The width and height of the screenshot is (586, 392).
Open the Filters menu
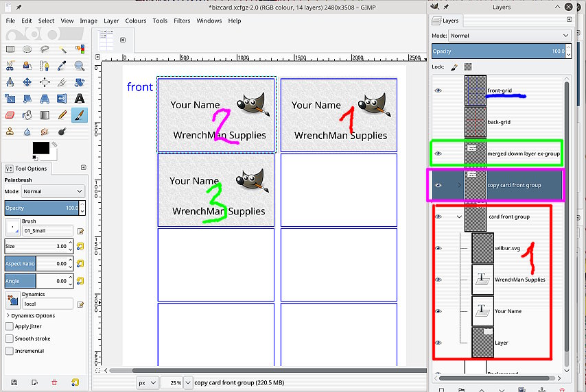point(182,21)
